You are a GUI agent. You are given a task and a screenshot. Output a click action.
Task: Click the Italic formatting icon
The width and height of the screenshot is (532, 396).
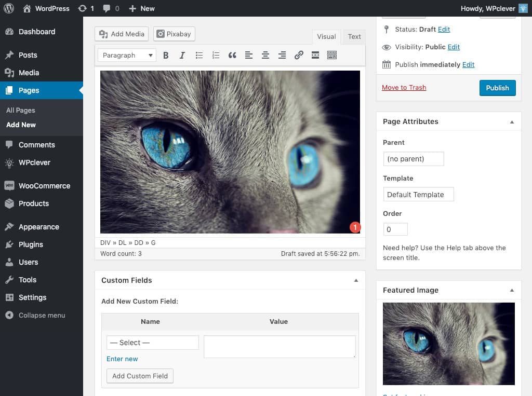click(182, 55)
